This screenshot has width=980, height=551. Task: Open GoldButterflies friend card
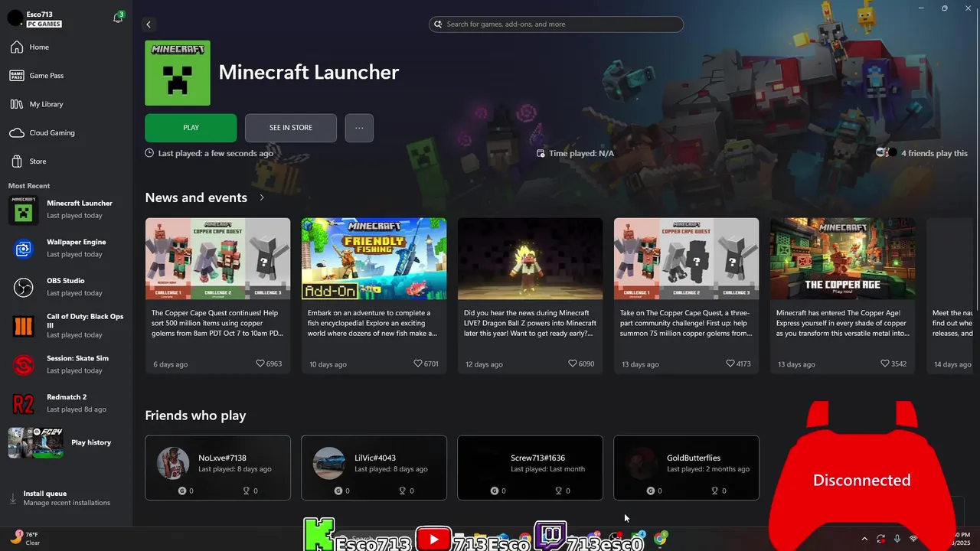(686, 468)
